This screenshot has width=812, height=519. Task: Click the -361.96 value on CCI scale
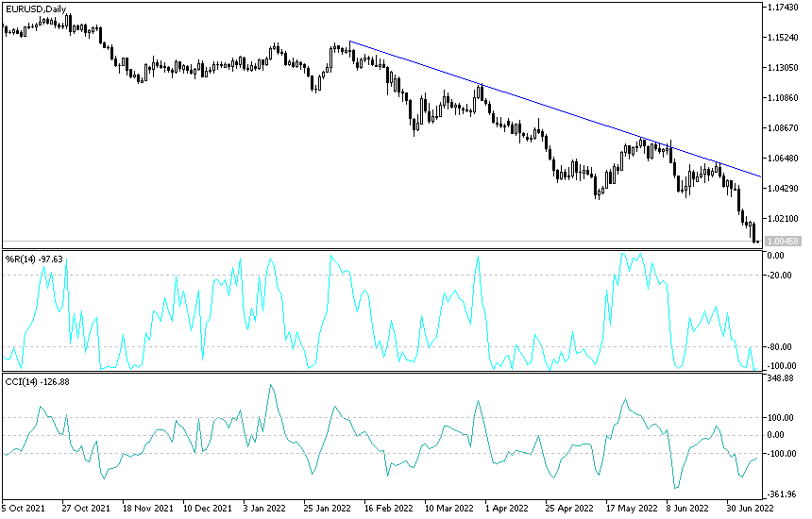[x=781, y=494]
